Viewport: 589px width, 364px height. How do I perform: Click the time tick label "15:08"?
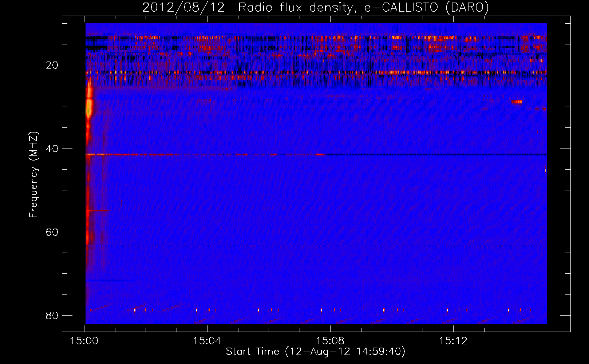[330, 341]
